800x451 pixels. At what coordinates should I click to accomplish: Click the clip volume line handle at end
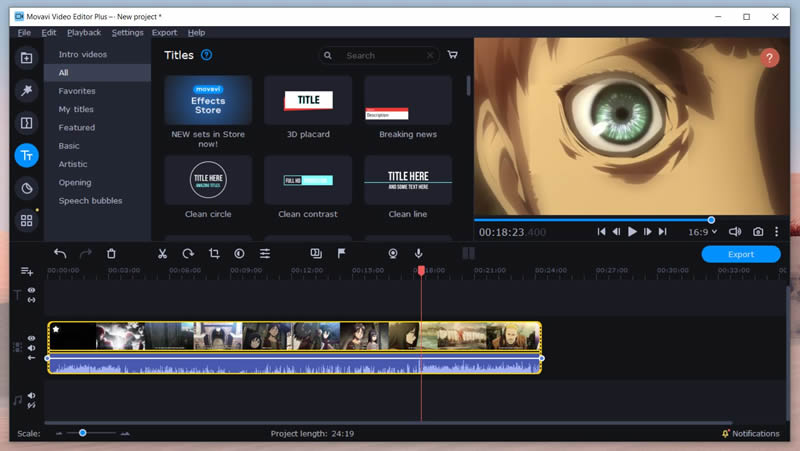(x=541, y=358)
